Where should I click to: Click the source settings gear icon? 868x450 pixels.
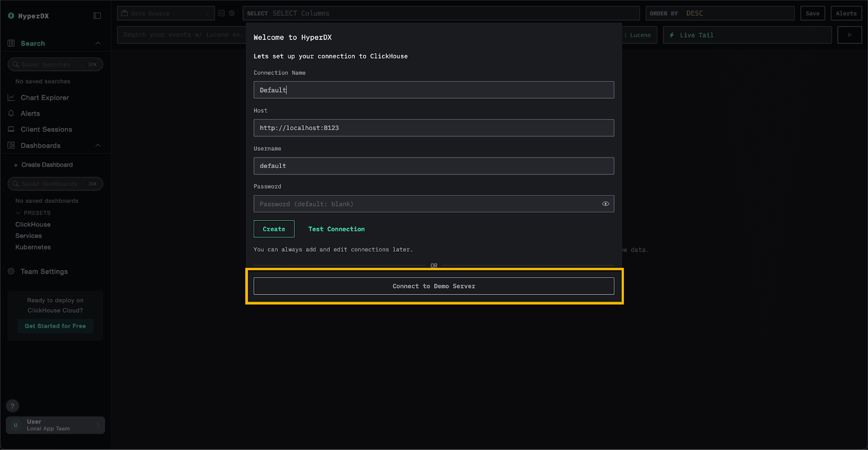click(232, 14)
